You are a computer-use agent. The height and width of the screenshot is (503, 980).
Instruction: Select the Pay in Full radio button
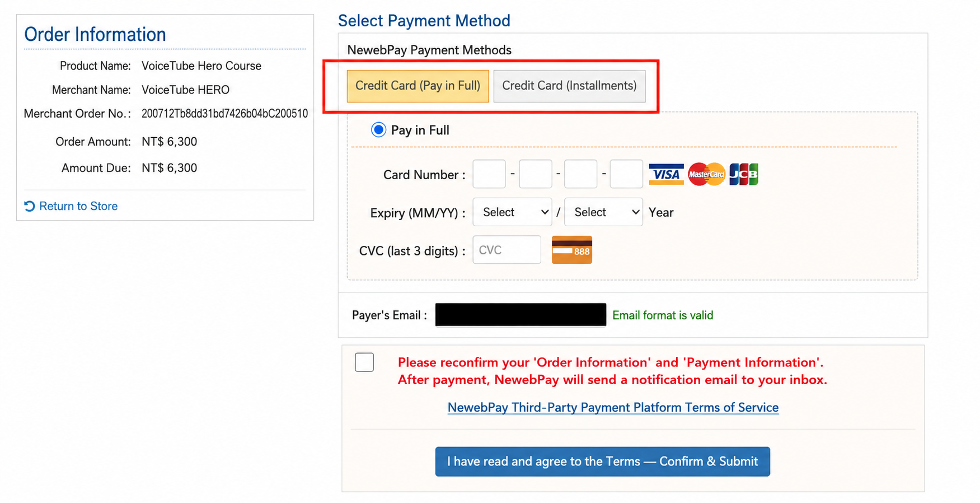[378, 130]
